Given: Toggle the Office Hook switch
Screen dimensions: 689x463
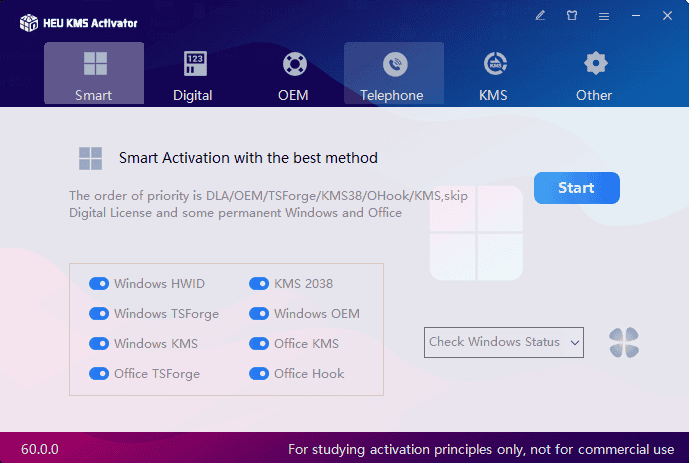Looking at the screenshot, I should click(x=259, y=374).
